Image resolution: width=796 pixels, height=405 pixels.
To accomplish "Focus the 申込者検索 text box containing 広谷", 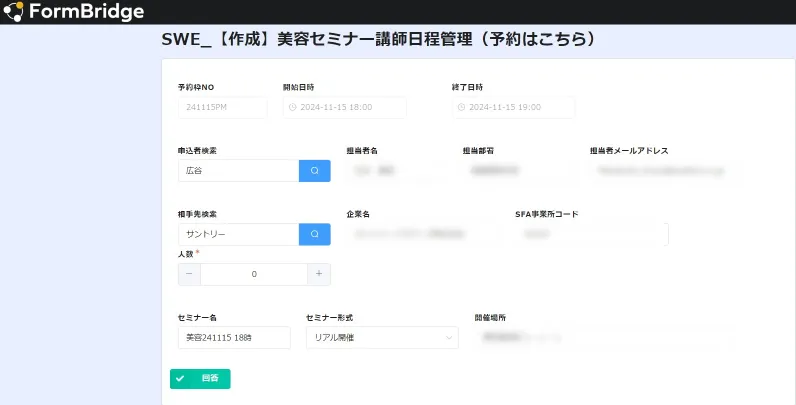I will 238,171.
